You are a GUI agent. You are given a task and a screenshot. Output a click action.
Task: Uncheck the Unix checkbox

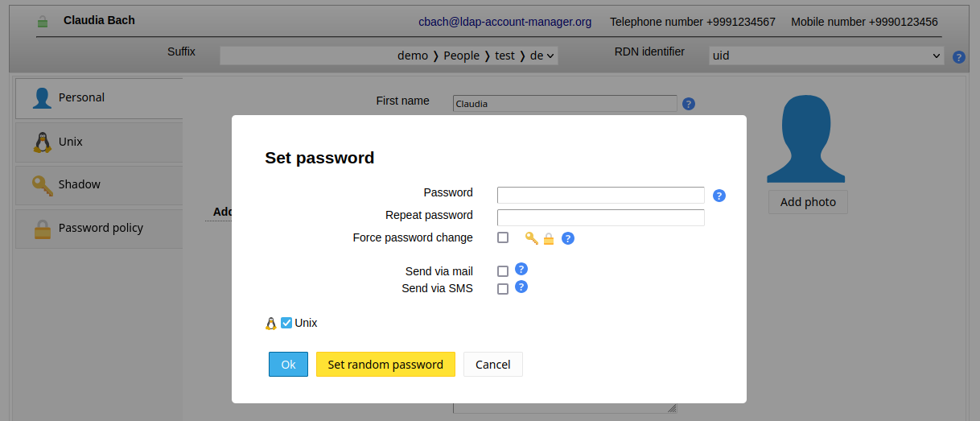[286, 323]
